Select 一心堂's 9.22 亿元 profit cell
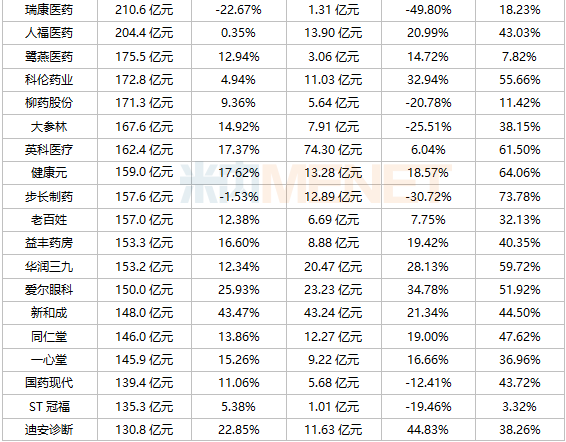This screenshot has width=566, height=442. [333, 360]
